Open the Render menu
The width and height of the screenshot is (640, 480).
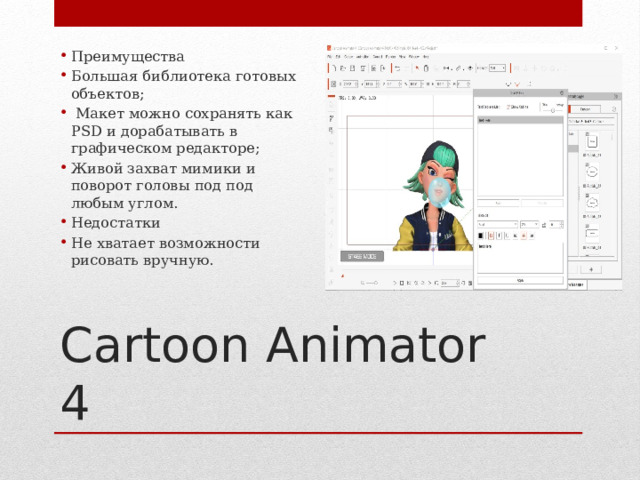click(391, 57)
